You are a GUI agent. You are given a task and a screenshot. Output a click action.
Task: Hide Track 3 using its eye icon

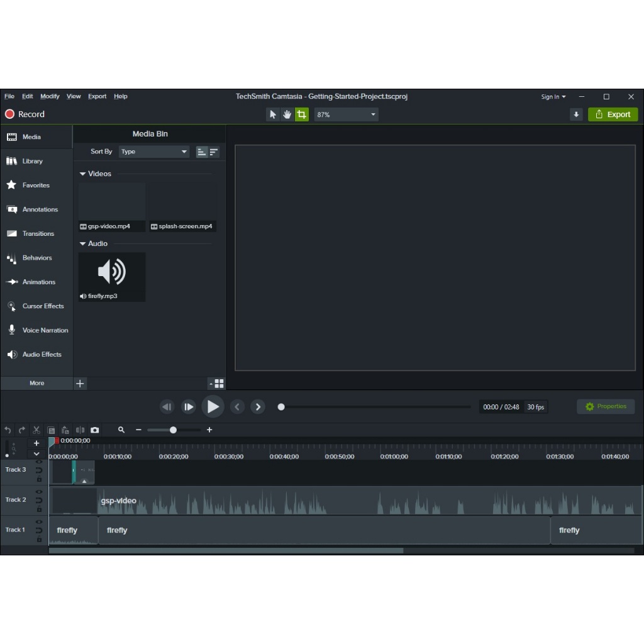(x=39, y=462)
